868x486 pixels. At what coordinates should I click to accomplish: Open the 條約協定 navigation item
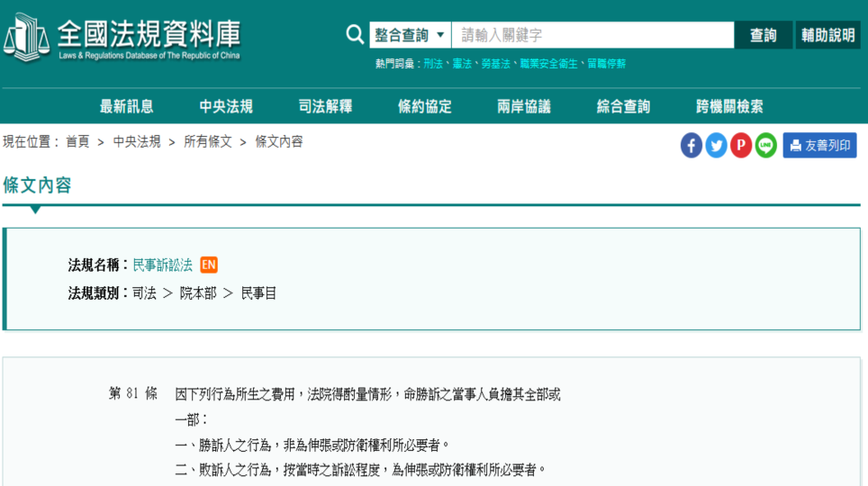coord(425,106)
